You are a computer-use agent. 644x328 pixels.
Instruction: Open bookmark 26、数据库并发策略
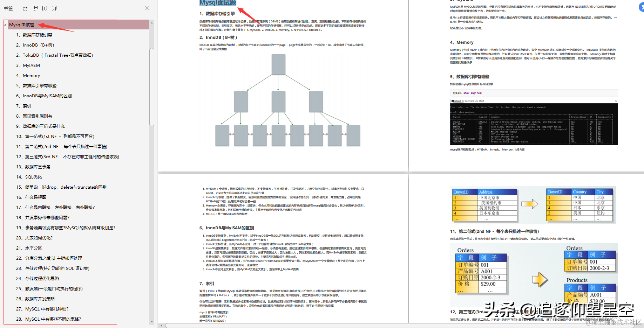[35, 299]
